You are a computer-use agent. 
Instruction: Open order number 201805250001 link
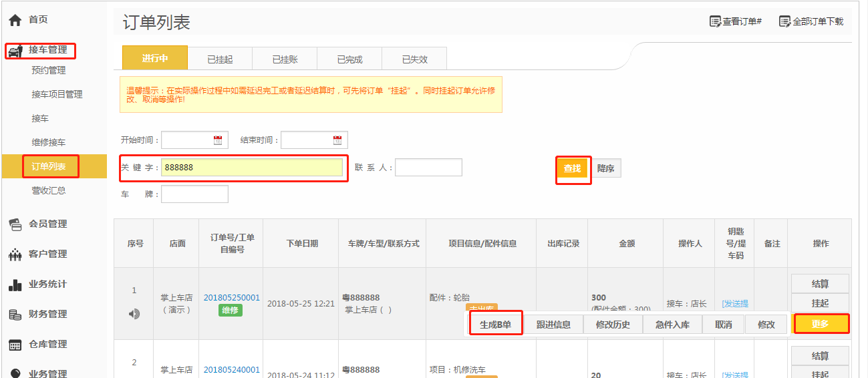(x=231, y=298)
